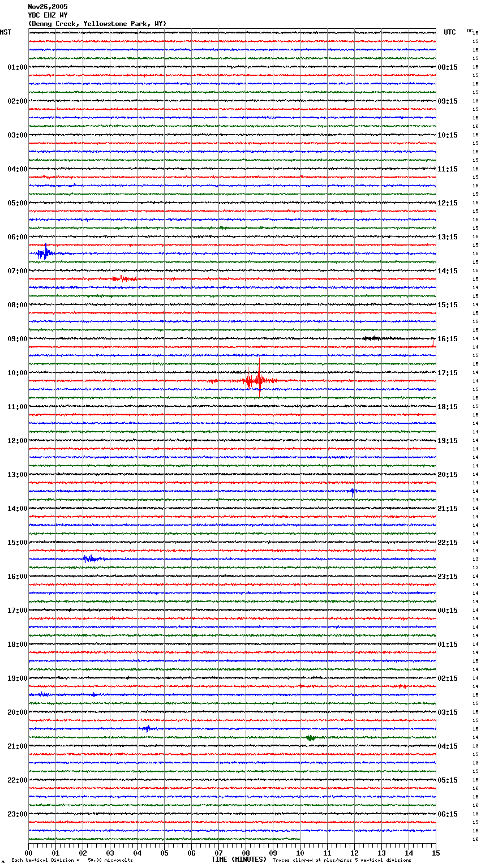Viewport: 481px width, 868px height.
Task: Click the TIME (MINUTES) axis title
Action: (x=239, y=860)
